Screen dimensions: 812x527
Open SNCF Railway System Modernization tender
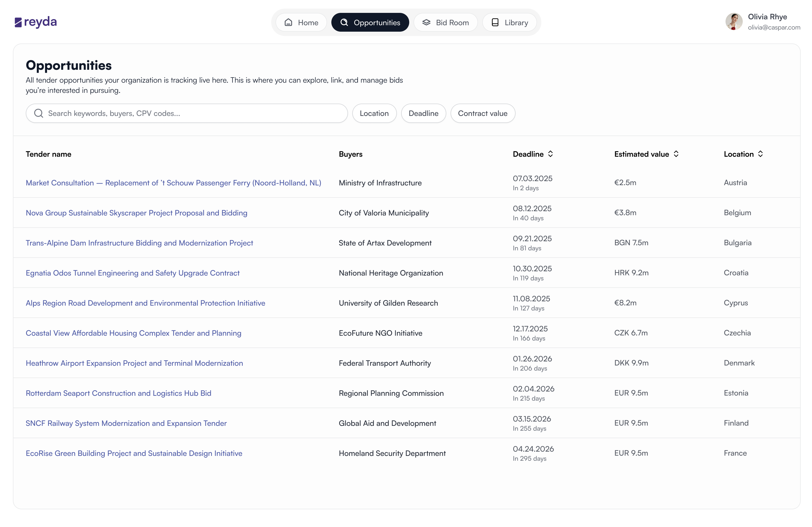point(126,423)
